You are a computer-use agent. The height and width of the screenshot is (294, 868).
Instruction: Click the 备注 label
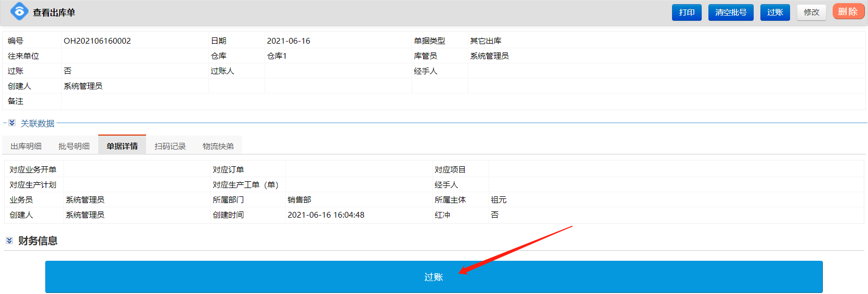point(16,101)
